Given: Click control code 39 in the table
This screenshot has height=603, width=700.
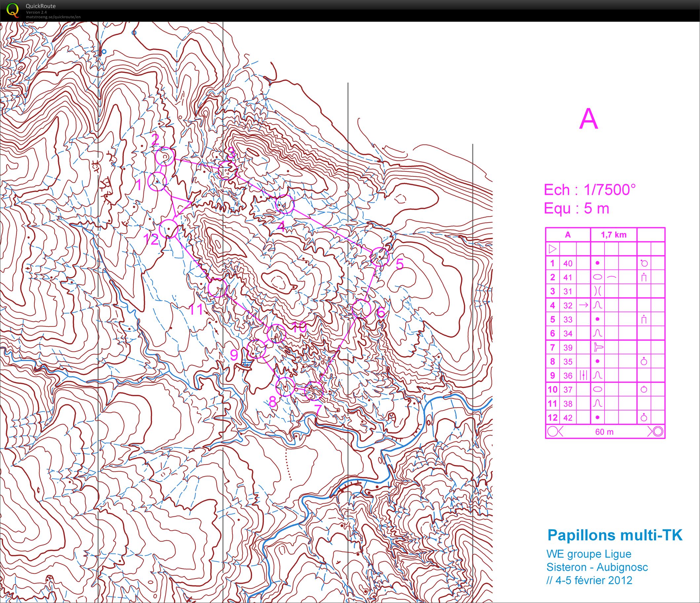Looking at the screenshot, I should [568, 348].
